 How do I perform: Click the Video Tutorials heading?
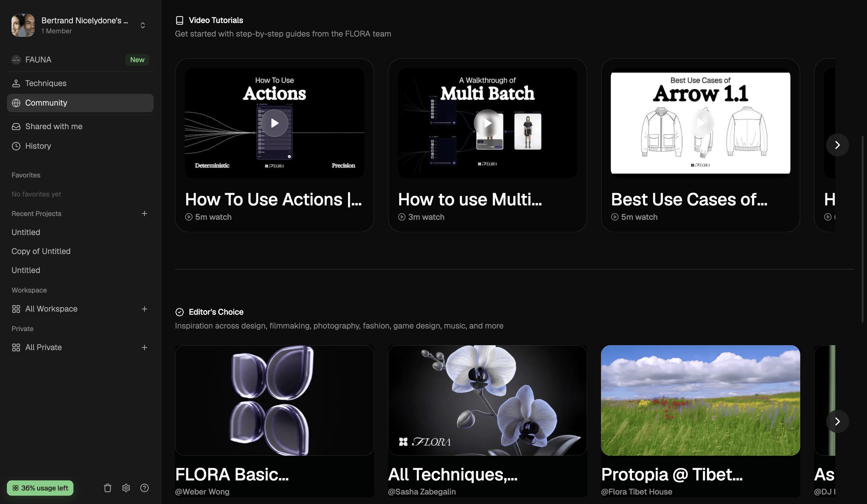pyautogui.click(x=216, y=21)
